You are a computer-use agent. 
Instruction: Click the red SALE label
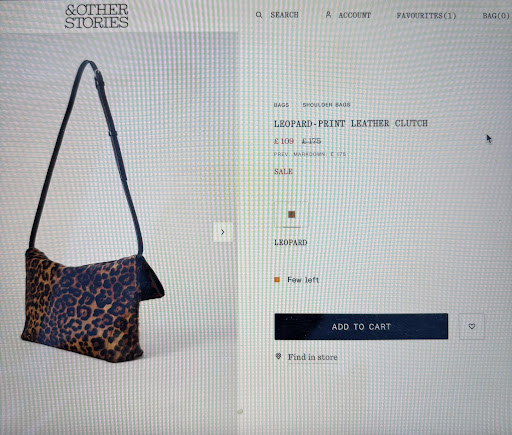tap(283, 171)
